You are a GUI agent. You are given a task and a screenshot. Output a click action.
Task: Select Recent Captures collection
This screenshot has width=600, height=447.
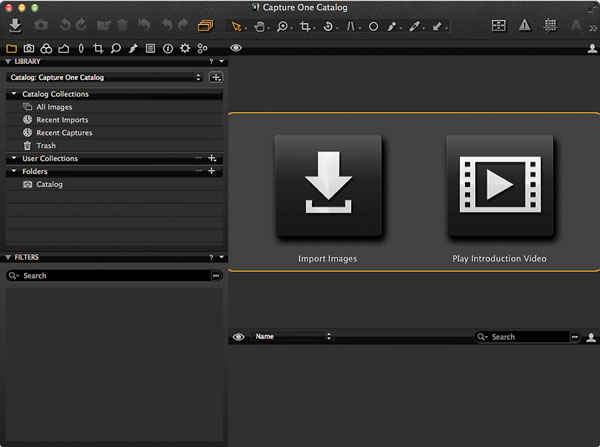click(x=114, y=133)
